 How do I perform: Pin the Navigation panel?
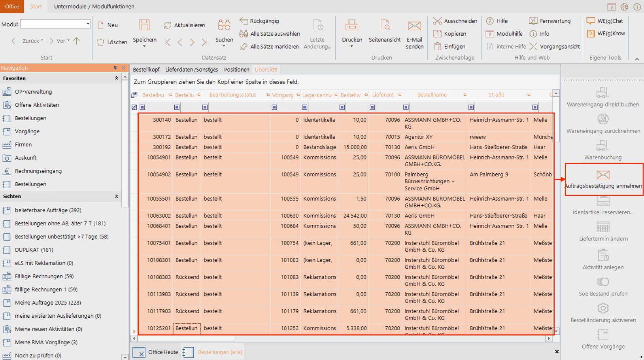(x=115, y=68)
